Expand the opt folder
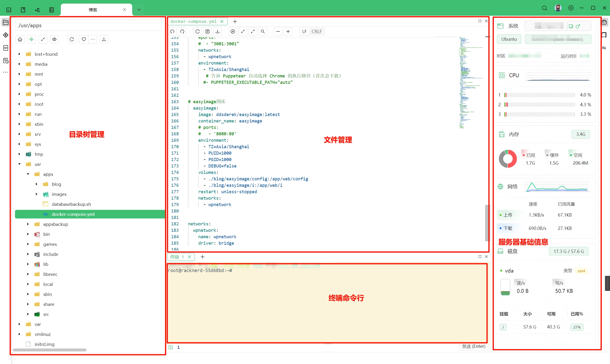 click(x=19, y=84)
